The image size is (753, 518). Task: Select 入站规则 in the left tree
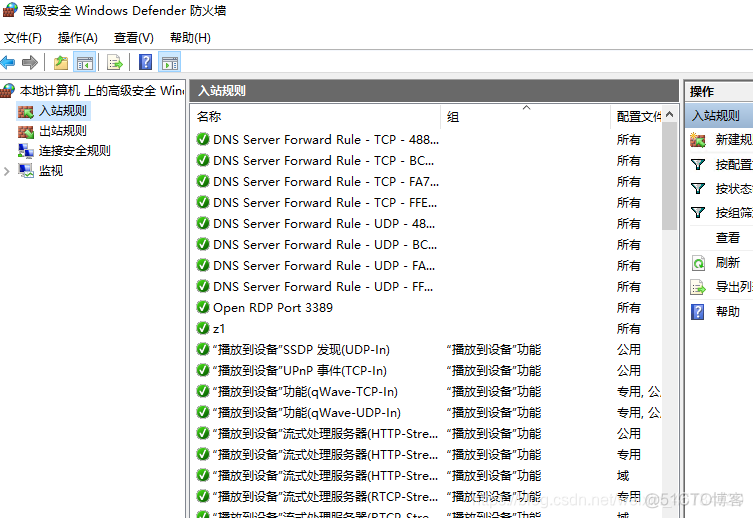click(62, 111)
